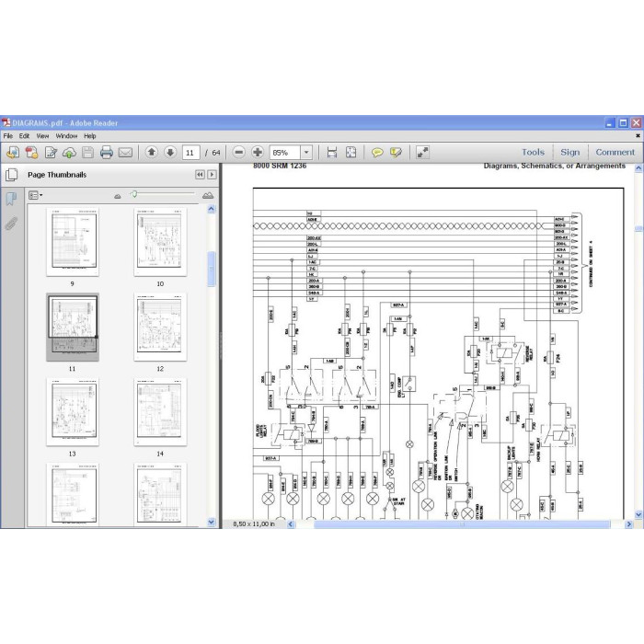Viewport: 644px width, 644px height.
Task: Click thumbnails panel scroll down arrow
Action: click(211, 522)
